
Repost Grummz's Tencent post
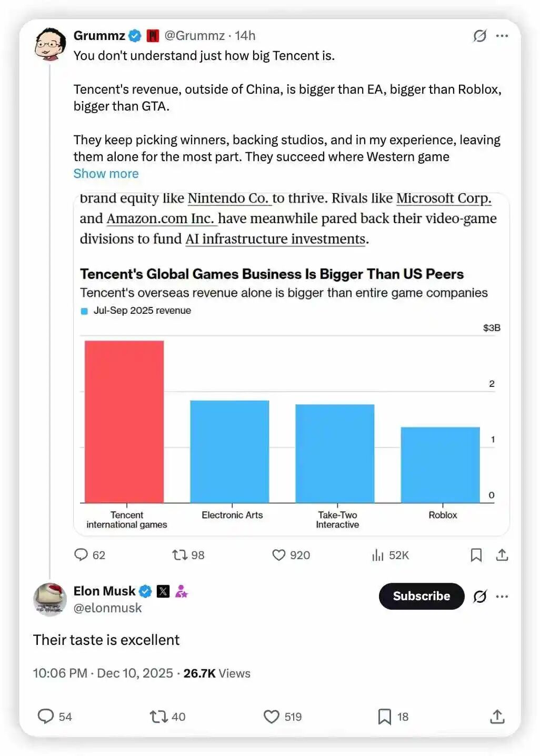click(x=180, y=555)
